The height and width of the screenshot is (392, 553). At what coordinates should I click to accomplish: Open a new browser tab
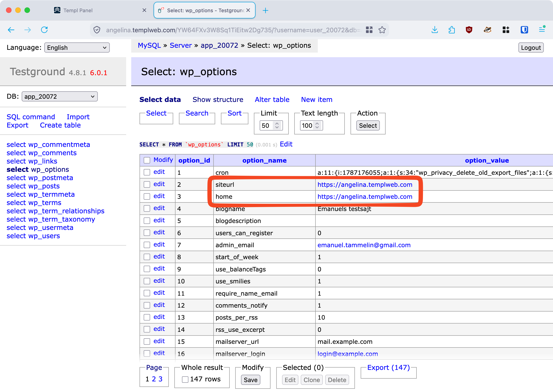point(265,10)
